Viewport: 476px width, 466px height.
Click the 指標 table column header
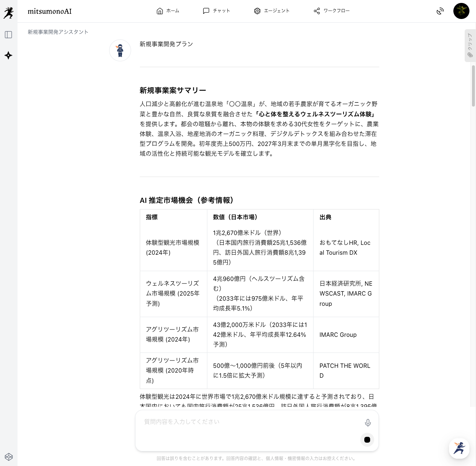point(152,217)
